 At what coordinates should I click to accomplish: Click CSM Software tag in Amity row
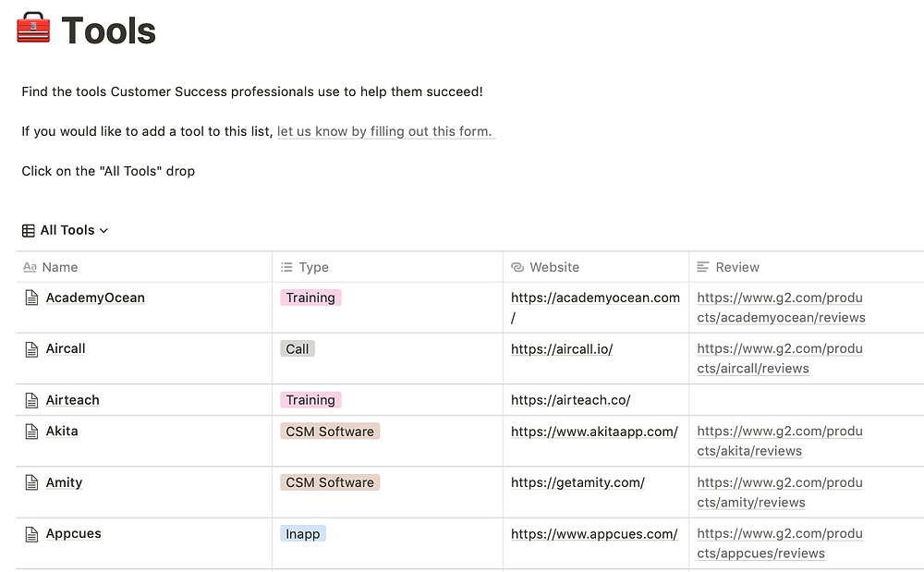(x=330, y=482)
